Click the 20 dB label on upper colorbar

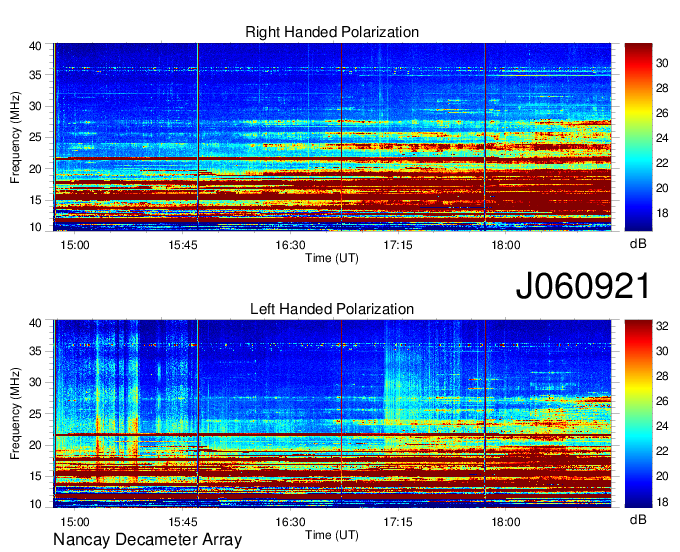(x=662, y=188)
